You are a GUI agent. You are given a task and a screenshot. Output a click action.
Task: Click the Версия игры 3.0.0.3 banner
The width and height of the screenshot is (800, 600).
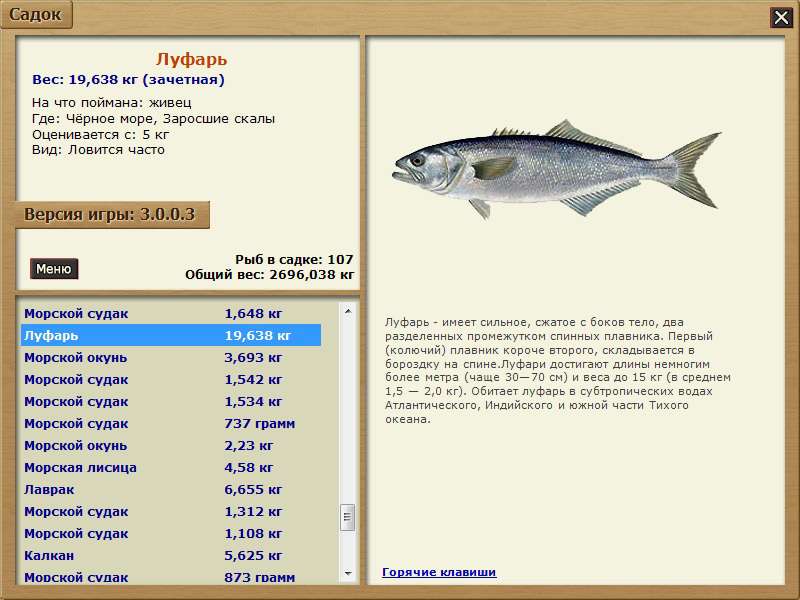coord(111,215)
